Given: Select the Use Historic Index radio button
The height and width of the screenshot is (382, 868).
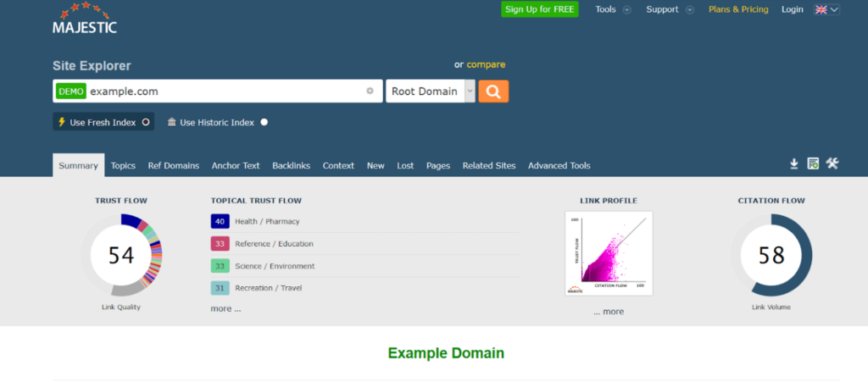Looking at the screenshot, I should (x=264, y=122).
